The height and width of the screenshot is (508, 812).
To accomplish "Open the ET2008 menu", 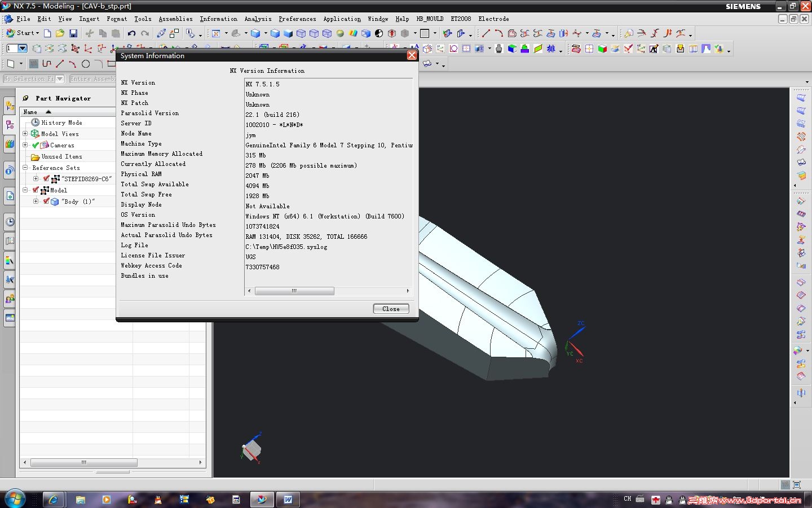I will click(x=461, y=19).
